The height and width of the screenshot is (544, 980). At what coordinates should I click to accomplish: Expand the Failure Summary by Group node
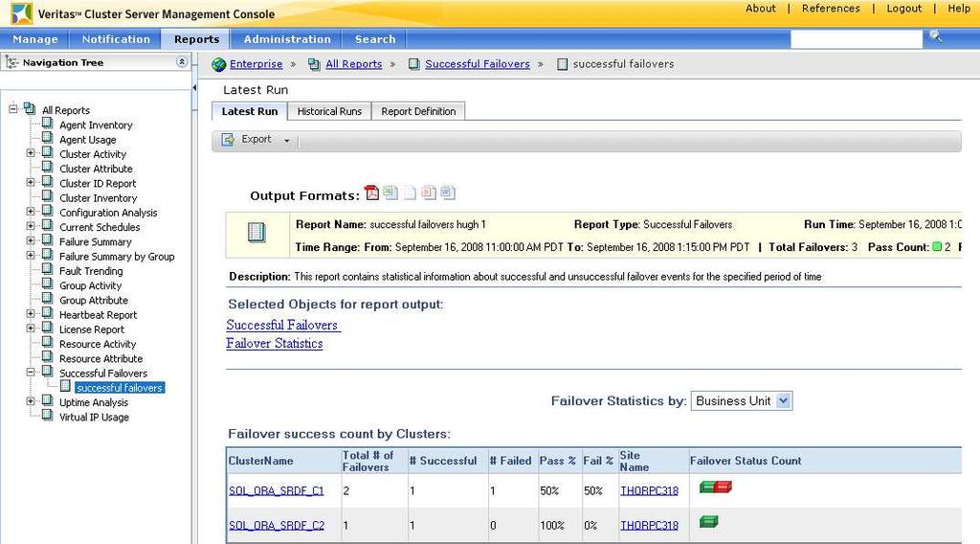[x=30, y=255]
